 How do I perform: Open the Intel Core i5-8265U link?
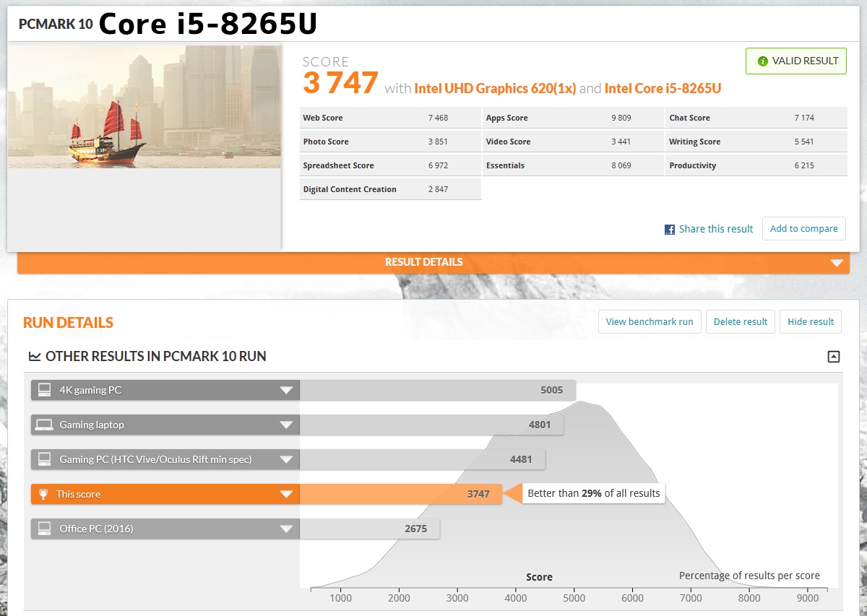coord(663,89)
